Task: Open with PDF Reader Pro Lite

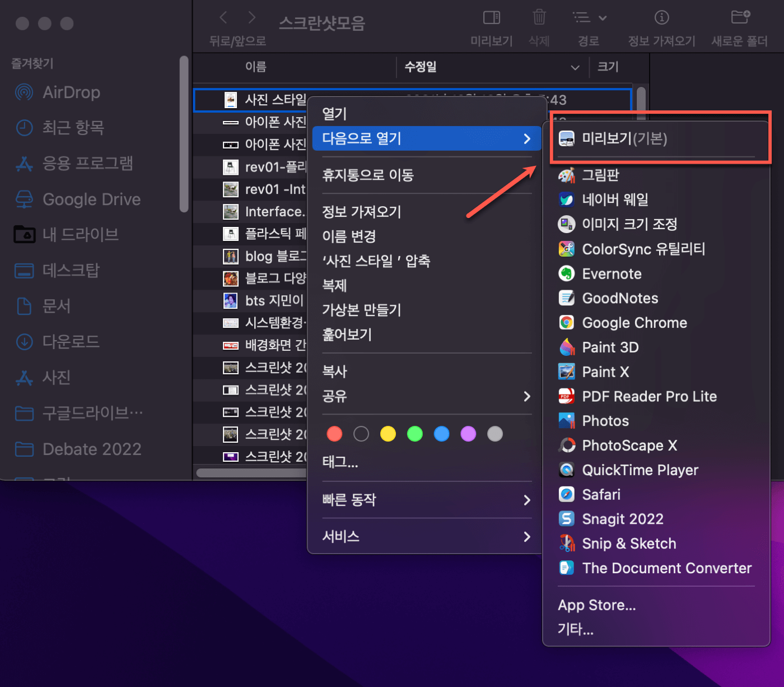Action: click(x=656, y=396)
